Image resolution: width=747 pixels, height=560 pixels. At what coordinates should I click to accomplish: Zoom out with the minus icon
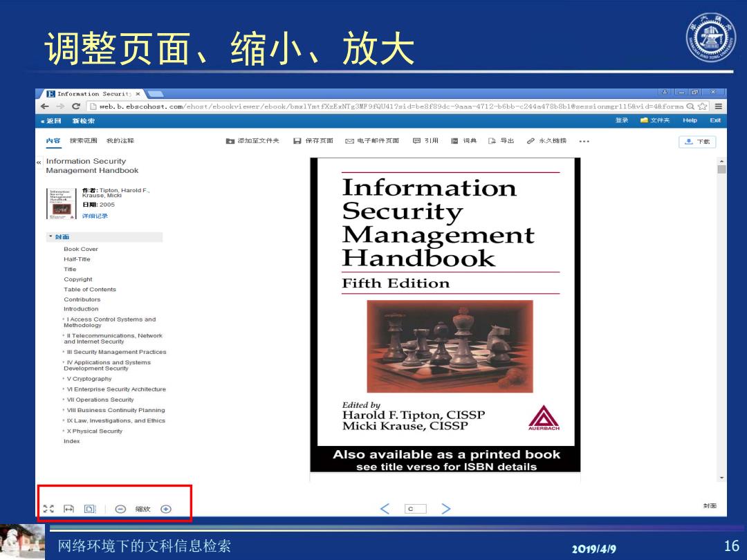pyautogui.click(x=120, y=509)
